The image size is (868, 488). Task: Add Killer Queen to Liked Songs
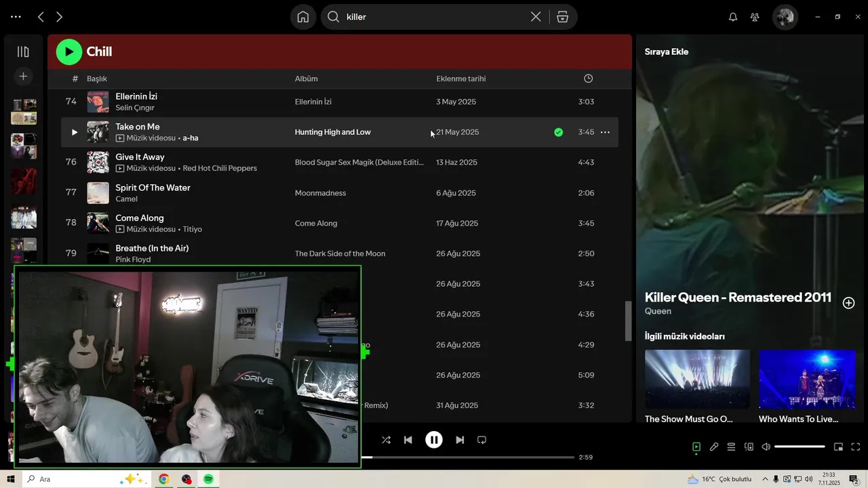point(848,303)
